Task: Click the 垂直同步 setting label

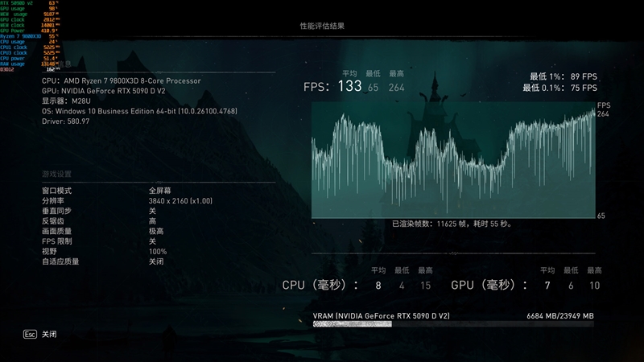Action: click(56, 211)
